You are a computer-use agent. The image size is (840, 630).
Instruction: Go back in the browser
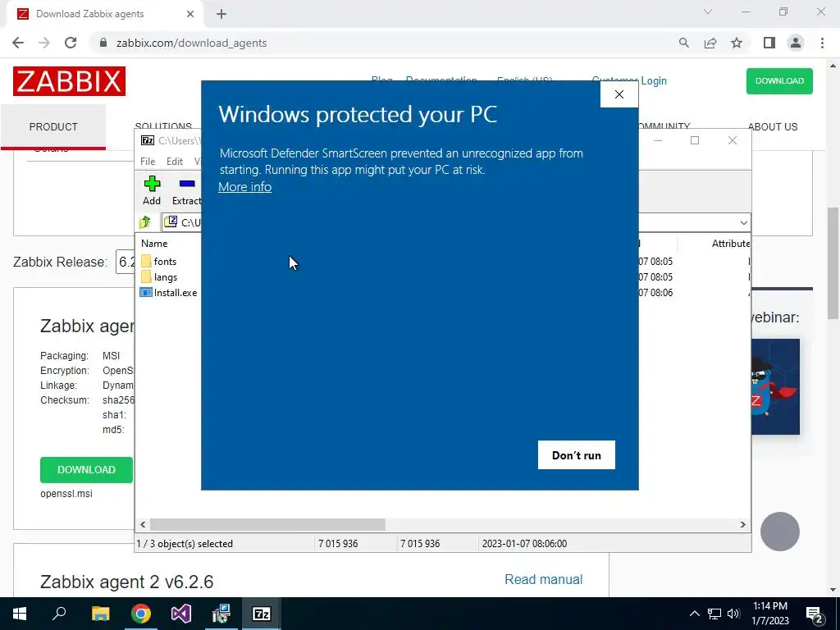pos(18,43)
